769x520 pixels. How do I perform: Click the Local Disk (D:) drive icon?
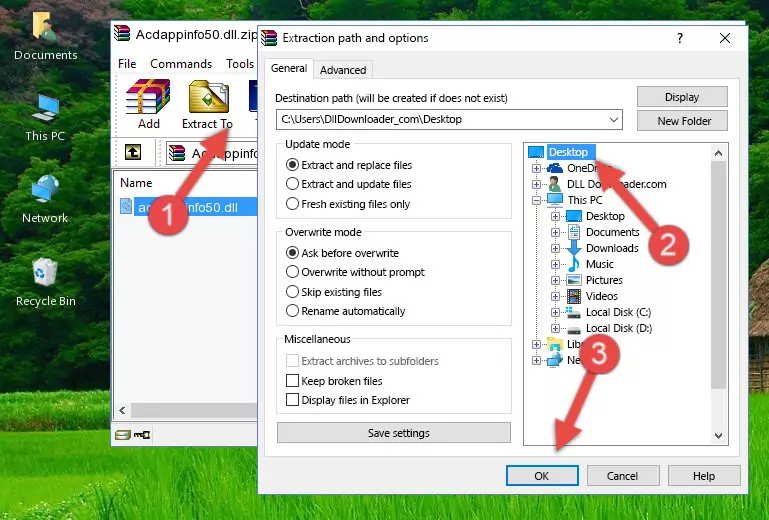pos(574,329)
